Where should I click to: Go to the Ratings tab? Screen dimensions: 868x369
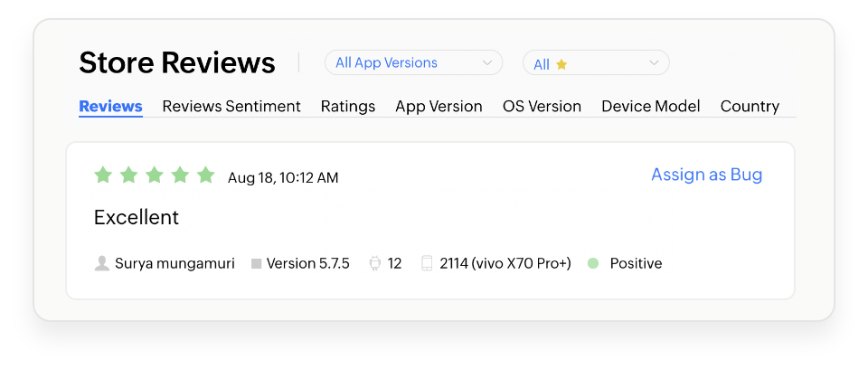click(x=348, y=107)
